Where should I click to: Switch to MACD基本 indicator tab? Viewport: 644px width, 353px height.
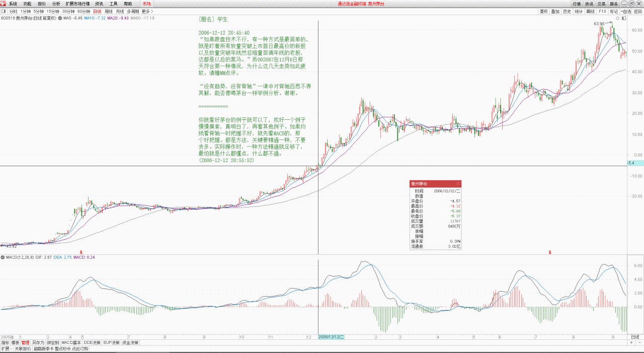click(71, 342)
